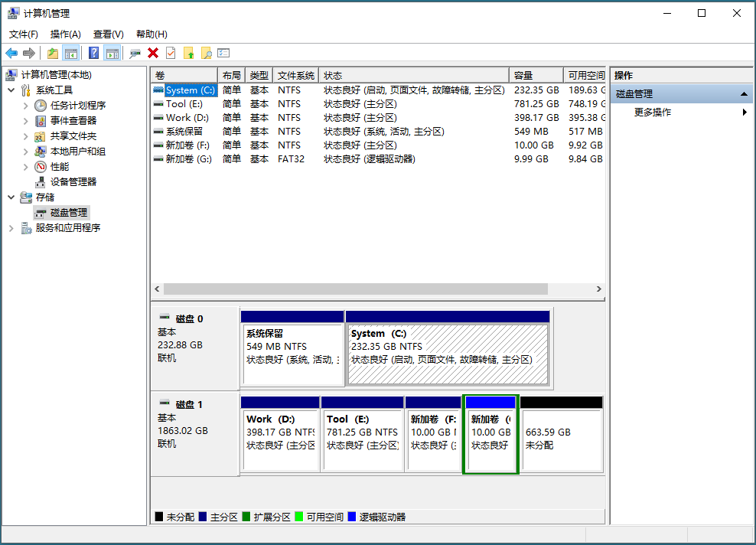
Task: Toggle the console tree pane toolbar button
Action: (x=71, y=53)
